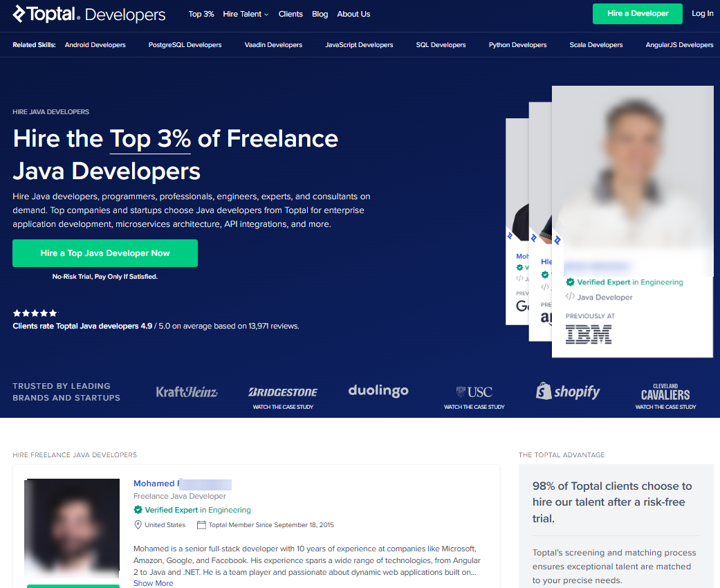Expand Mohamed's bio with Show More
This screenshot has width=720, height=588.
click(x=153, y=583)
